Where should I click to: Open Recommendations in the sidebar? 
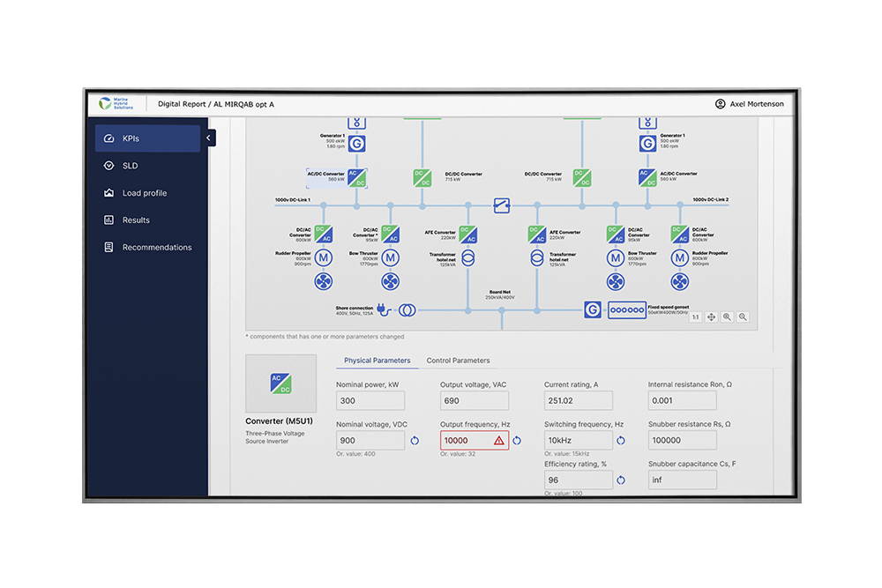tap(147, 248)
